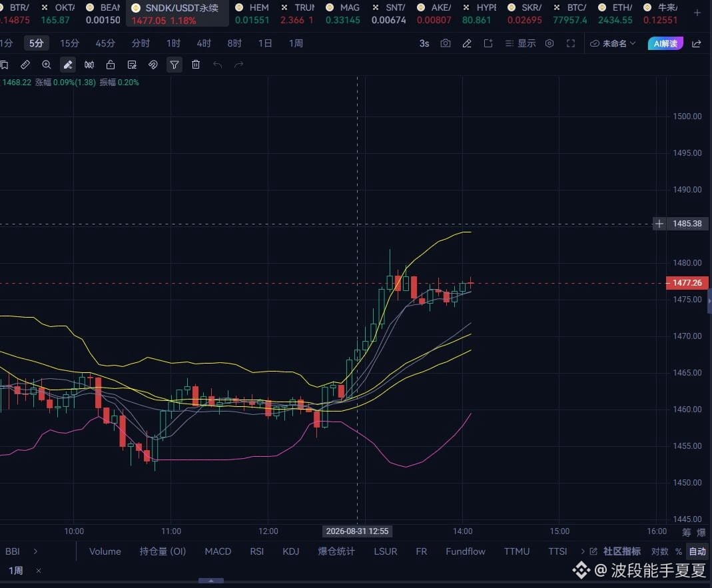
Task: Switch to the ETH/ ticker tab
Action: pyautogui.click(x=616, y=13)
